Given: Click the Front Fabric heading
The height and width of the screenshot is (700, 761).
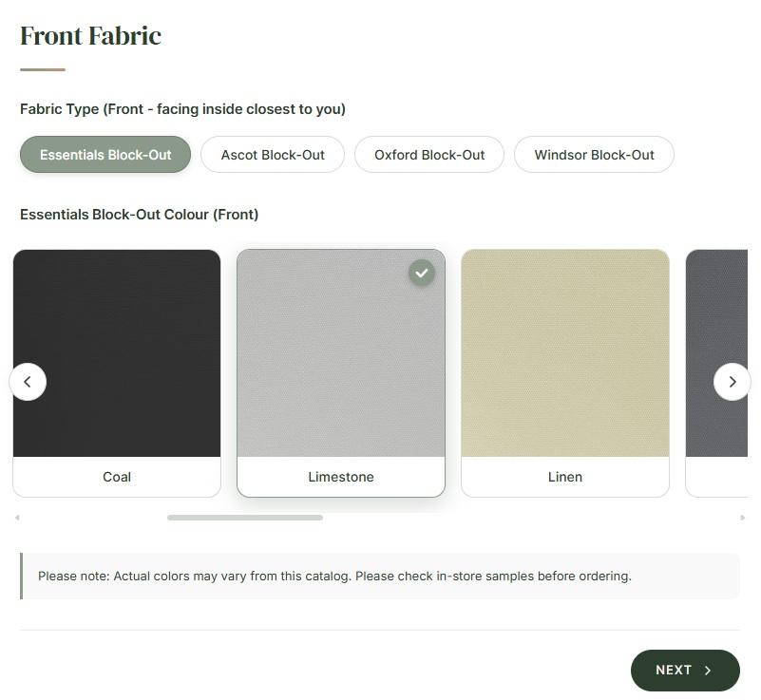Looking at the screenshot, I should 91,36.
